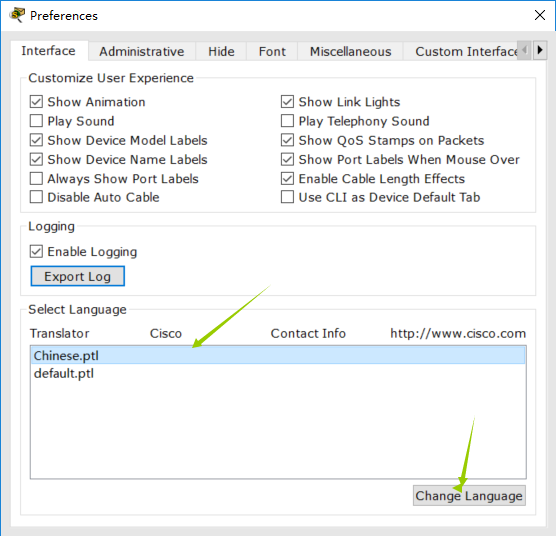The width and height of the screenshot is (556, 536).
Task: Click the Packet Tracer icon in title bar
Action: [17, 15]
